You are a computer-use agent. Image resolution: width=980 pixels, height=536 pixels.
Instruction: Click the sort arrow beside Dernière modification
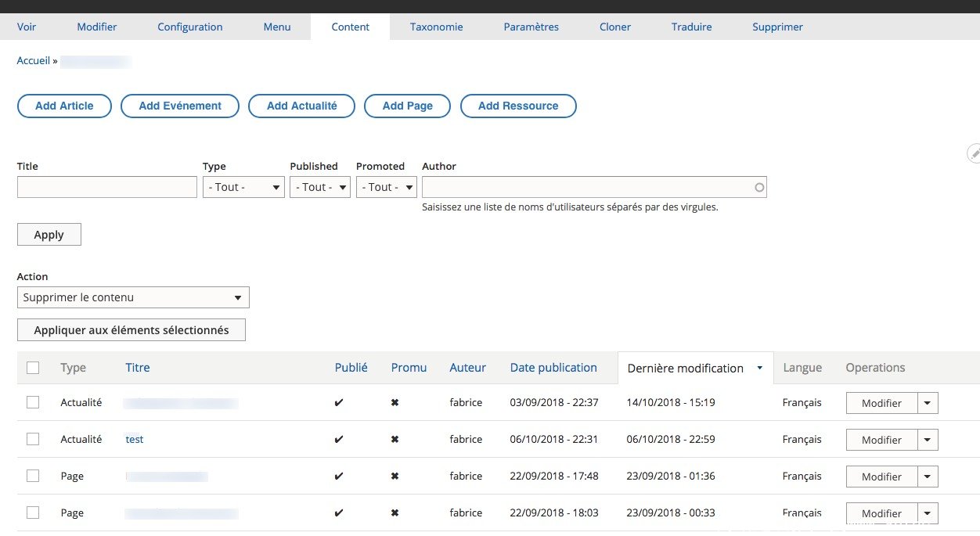pos(759,368)
